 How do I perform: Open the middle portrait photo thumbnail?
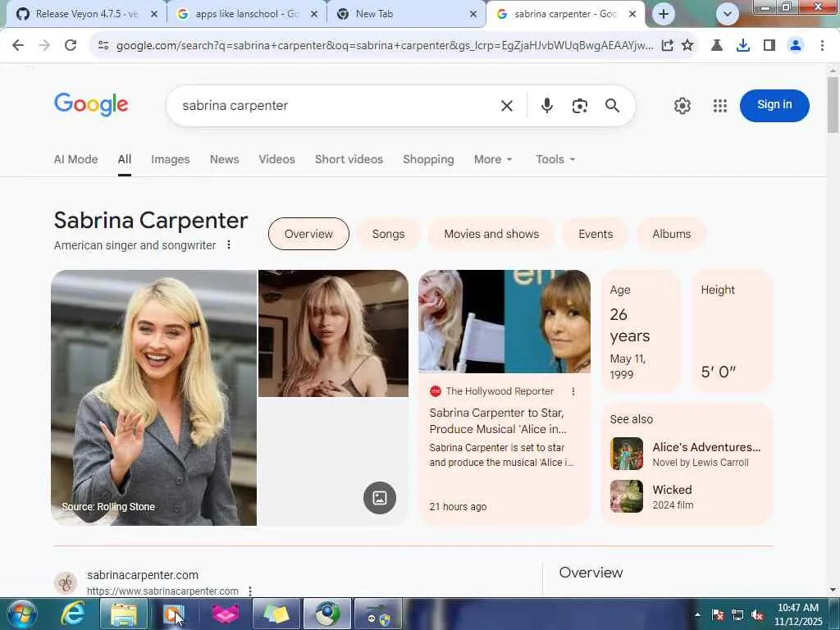(333, 333)
